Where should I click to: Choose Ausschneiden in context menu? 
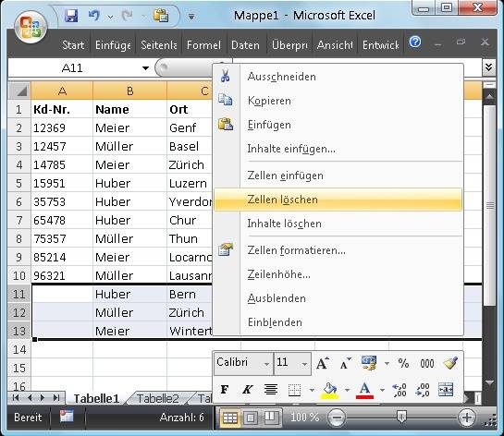click(x=338, y=77)
